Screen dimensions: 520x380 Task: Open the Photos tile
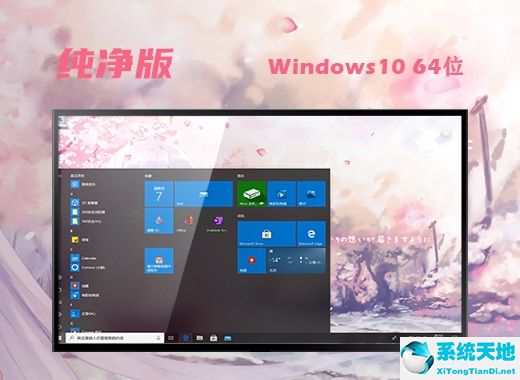[311, 194]
